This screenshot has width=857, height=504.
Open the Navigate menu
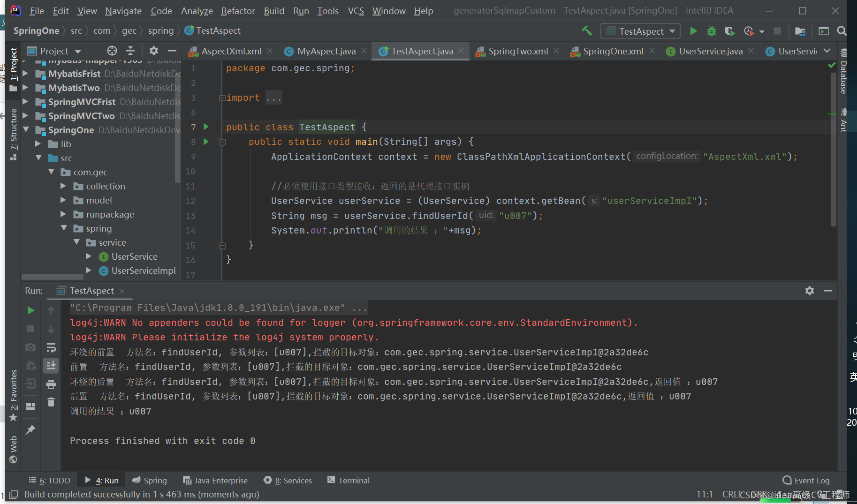pyautogui.click(x=123, y=11)
